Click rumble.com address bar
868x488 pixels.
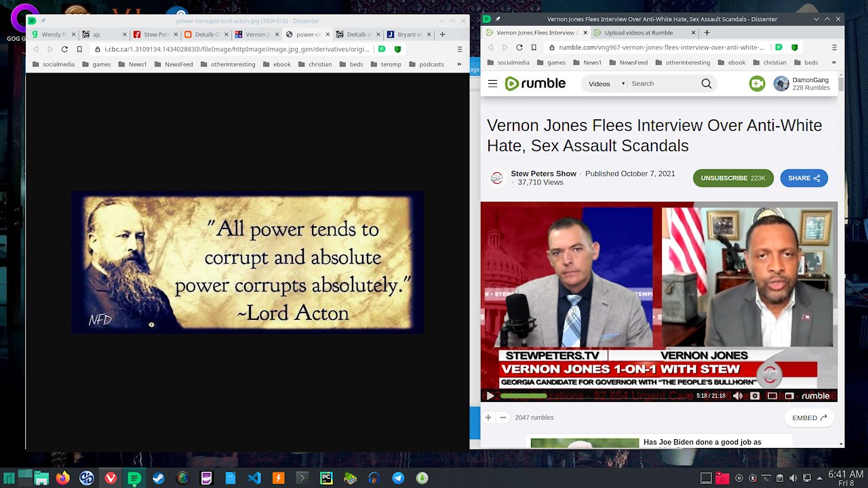click(661, 47)
